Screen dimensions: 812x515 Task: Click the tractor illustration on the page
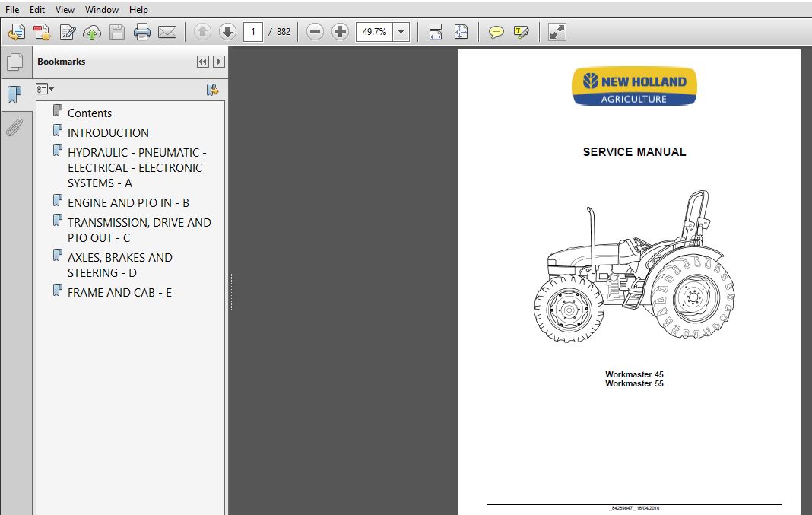[x=634, y=265]
